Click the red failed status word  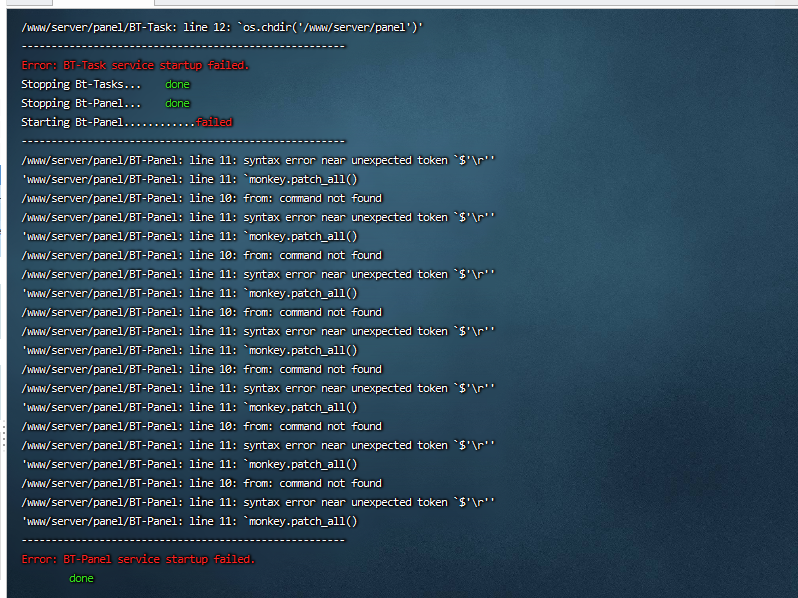coord(214,122)
